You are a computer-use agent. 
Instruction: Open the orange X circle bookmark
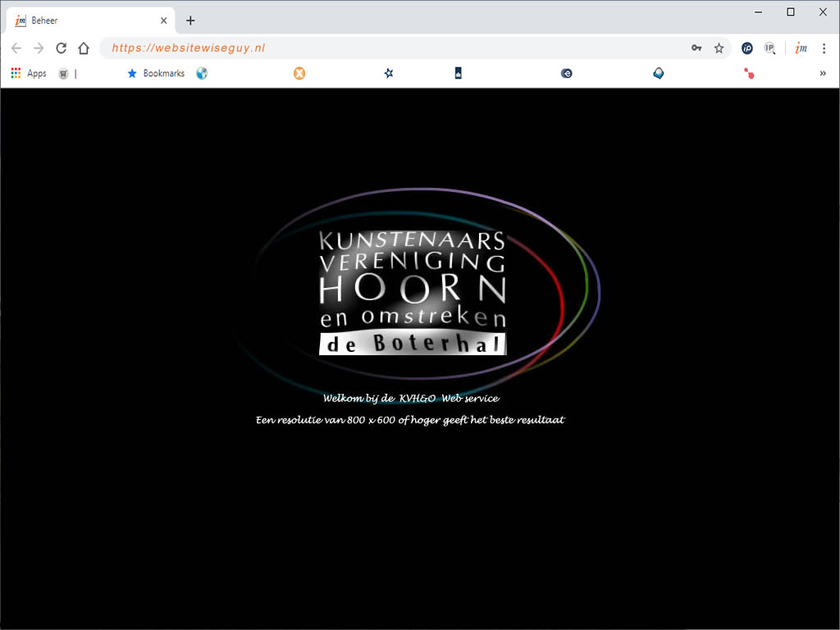[x=299, y=73]
